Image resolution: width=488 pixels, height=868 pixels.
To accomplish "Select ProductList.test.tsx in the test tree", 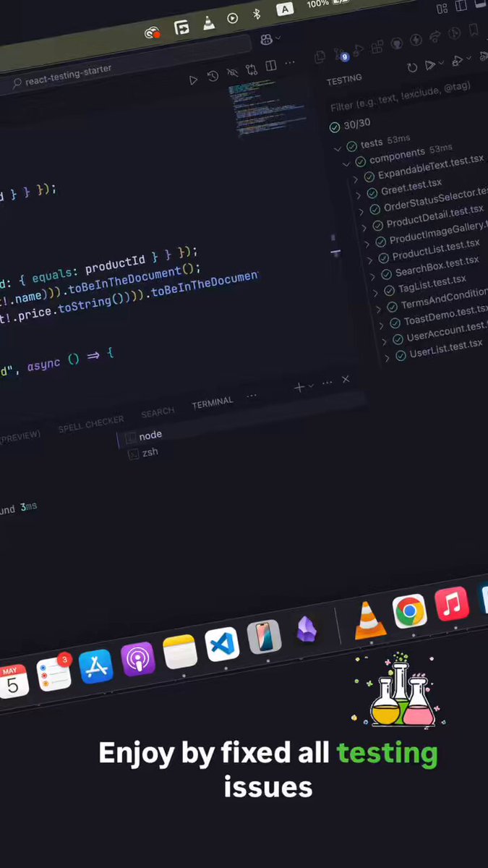I will [x=435, y=250].
